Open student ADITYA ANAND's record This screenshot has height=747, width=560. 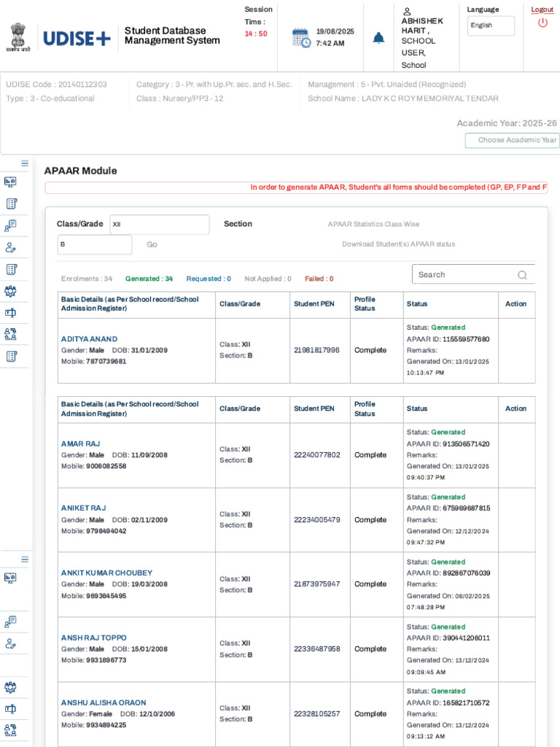click(x=89, y=339)
